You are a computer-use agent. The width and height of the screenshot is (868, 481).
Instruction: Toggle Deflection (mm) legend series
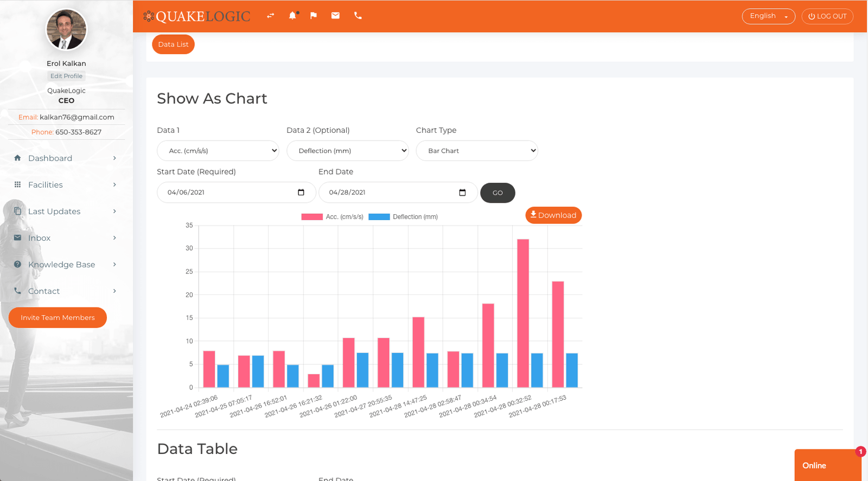click(x=403, y=217)
